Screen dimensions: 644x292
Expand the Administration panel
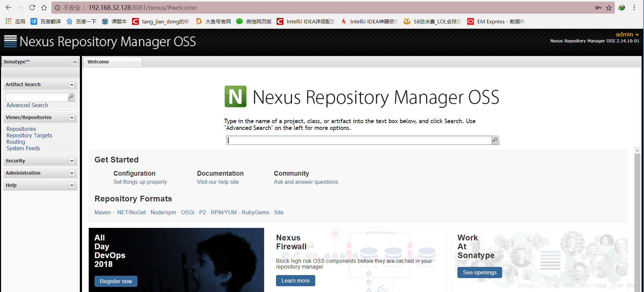click(72, 173)
